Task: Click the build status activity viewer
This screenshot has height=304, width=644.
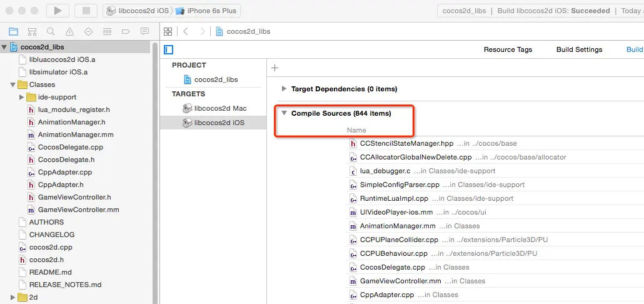Action: pyautogui.click(x=540, y=11)
